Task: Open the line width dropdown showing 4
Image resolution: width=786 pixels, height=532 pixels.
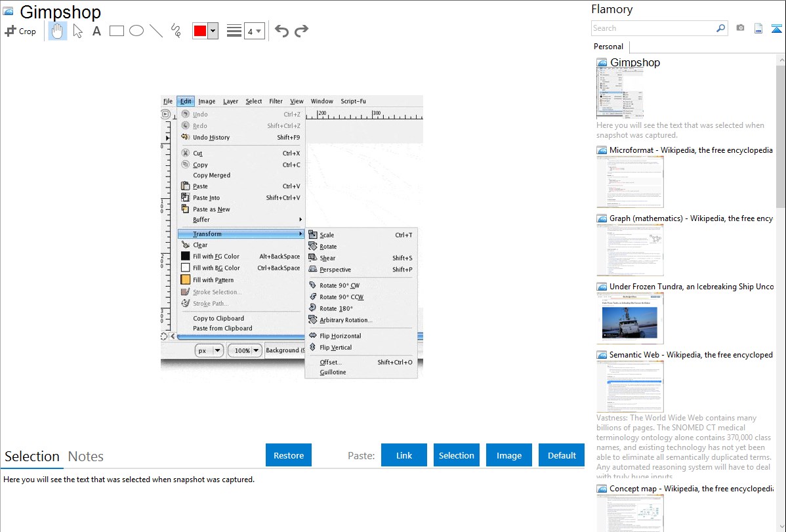Action: tap(255, 31)
